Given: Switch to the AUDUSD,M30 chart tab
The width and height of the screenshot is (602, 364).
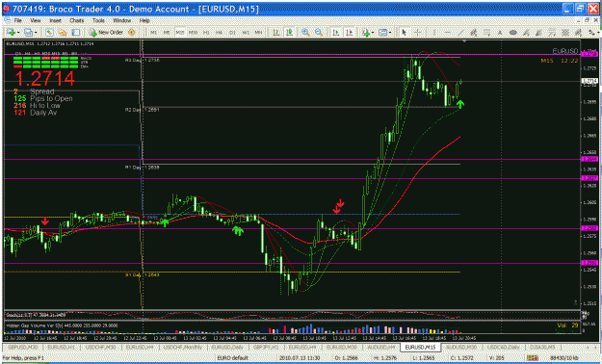Looking at the screenshot, I should click(x=461, y=348).
